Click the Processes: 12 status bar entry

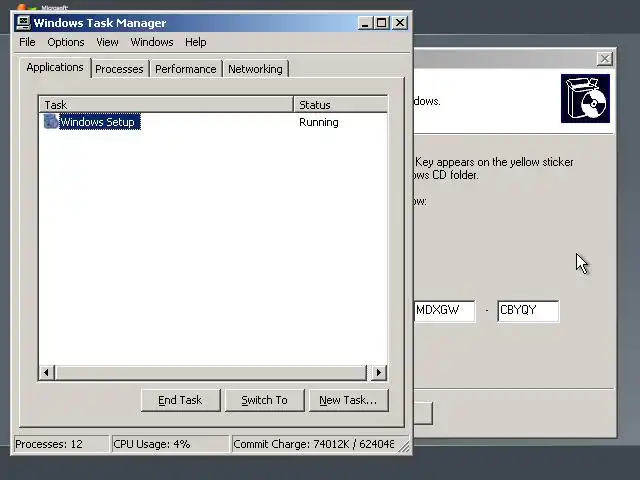click(61, 444)
